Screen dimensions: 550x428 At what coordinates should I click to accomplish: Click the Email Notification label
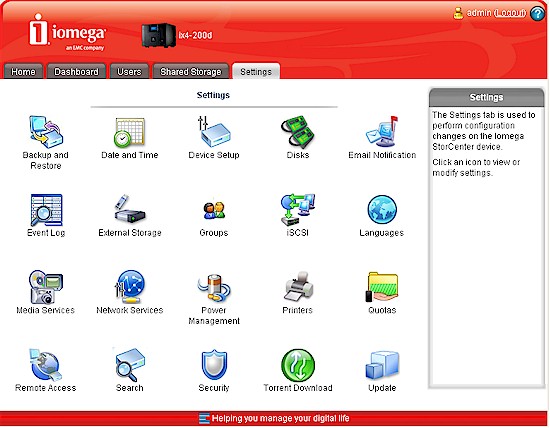(382, 155)
